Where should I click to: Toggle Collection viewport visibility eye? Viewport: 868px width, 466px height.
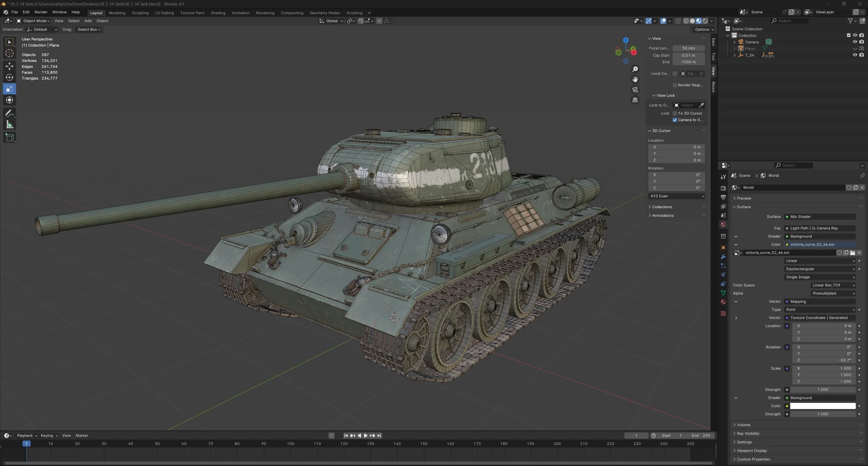point(855,35)
